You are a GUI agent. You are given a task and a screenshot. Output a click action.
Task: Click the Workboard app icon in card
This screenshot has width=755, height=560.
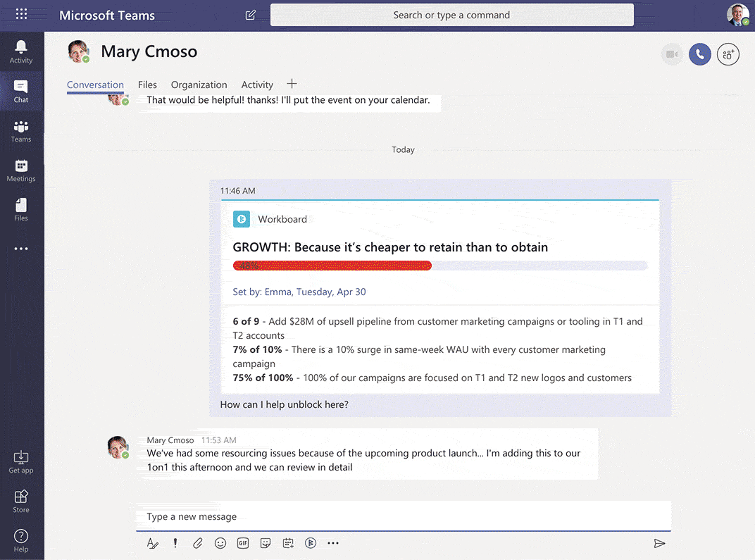point(242,219)
